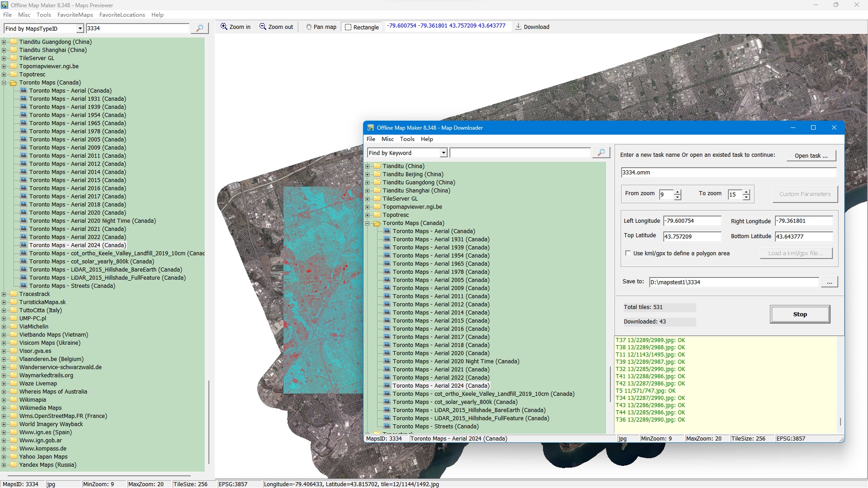Open the Find by MapsTypeID dropdown
The width and height of the screenshot is (868, 488).
[80, 28]
